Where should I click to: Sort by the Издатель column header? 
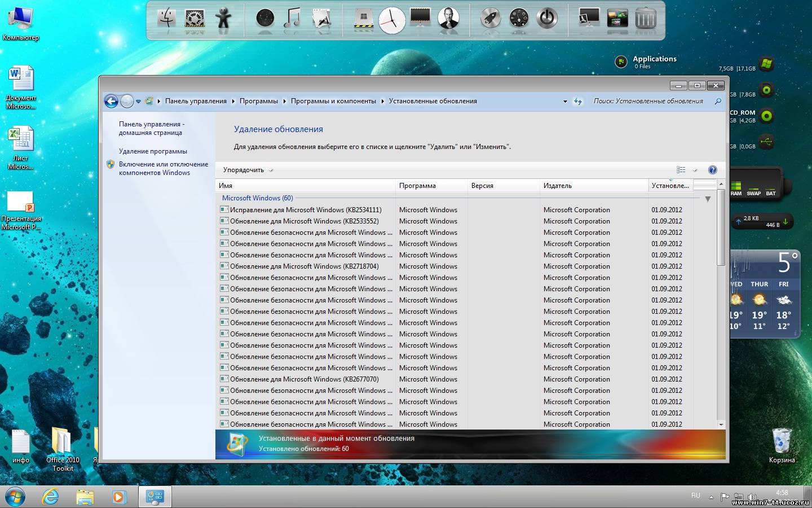coord(594,185)
